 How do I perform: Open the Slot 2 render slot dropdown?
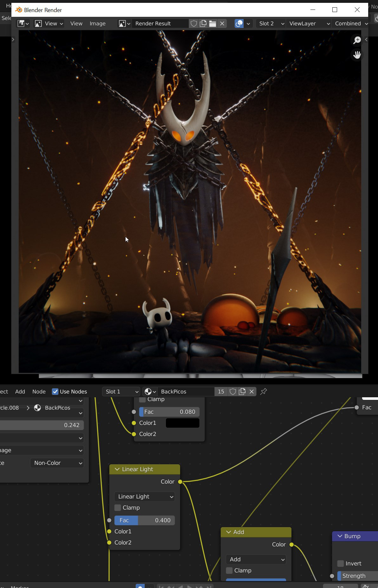coord(271,23)
